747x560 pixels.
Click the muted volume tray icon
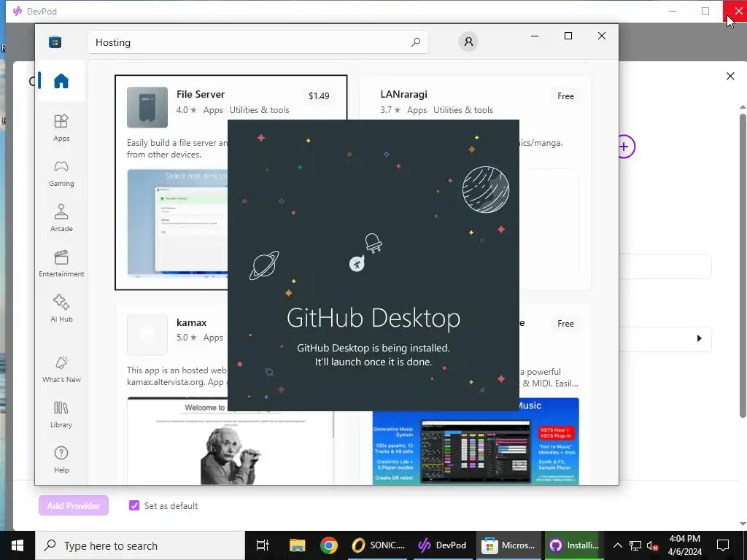(653, 545)
